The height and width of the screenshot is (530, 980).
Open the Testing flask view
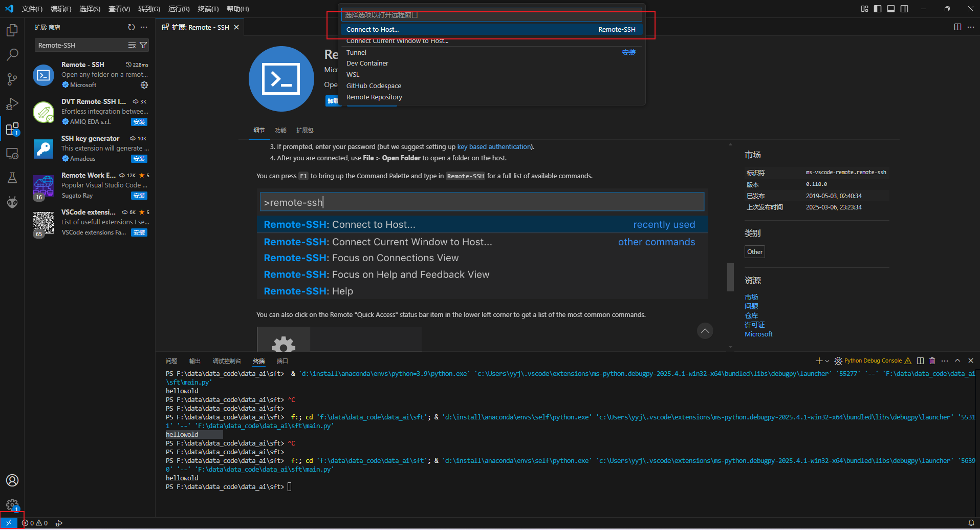tap(12, 178)
